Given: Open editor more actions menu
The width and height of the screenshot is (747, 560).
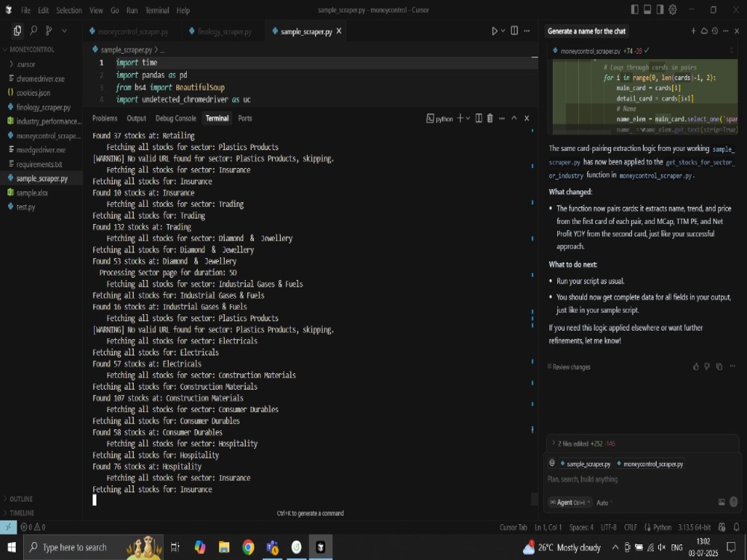Looking at the screenshot, I should pos(527,31).
